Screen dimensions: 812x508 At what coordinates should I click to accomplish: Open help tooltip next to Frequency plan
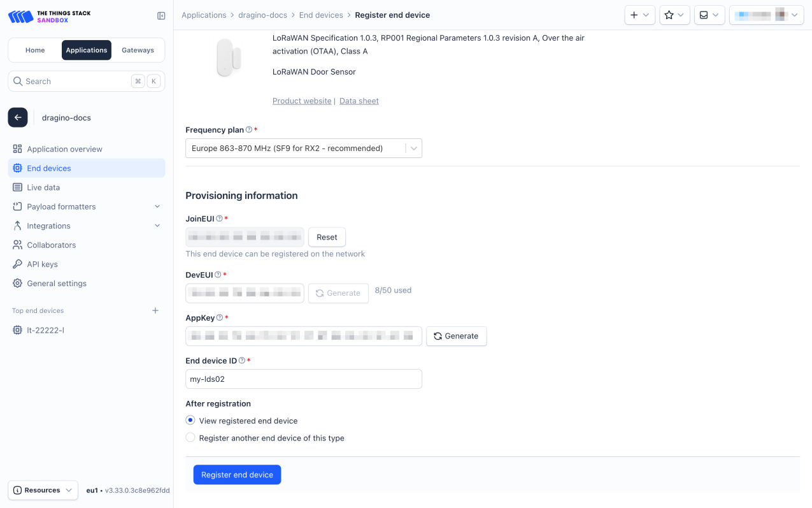(249, 129)
